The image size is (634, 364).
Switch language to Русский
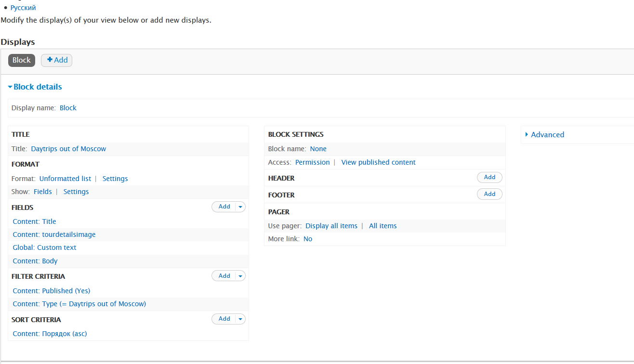click(23, 8)
